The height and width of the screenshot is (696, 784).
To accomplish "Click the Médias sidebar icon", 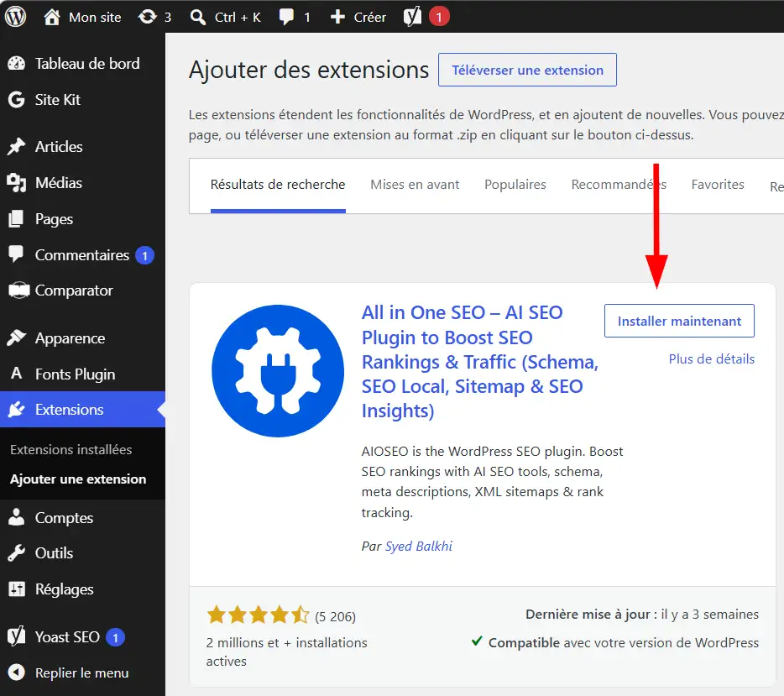I will tap(17, 183).
